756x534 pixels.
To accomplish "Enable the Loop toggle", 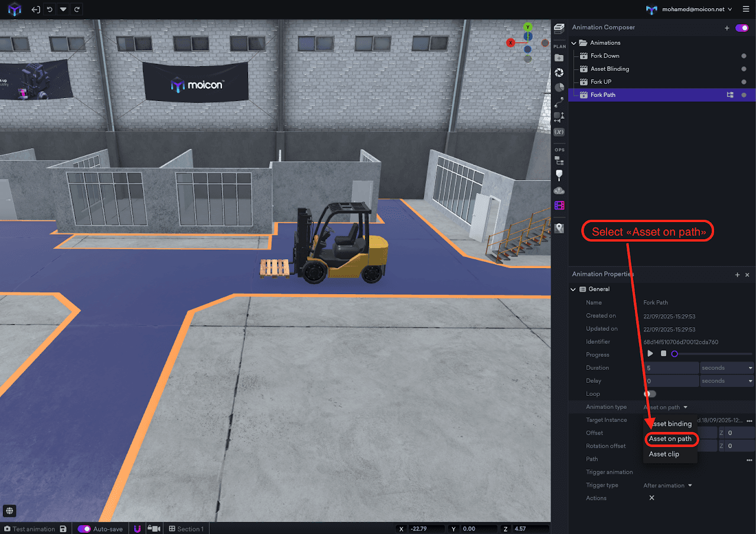I will pos(650,394).
